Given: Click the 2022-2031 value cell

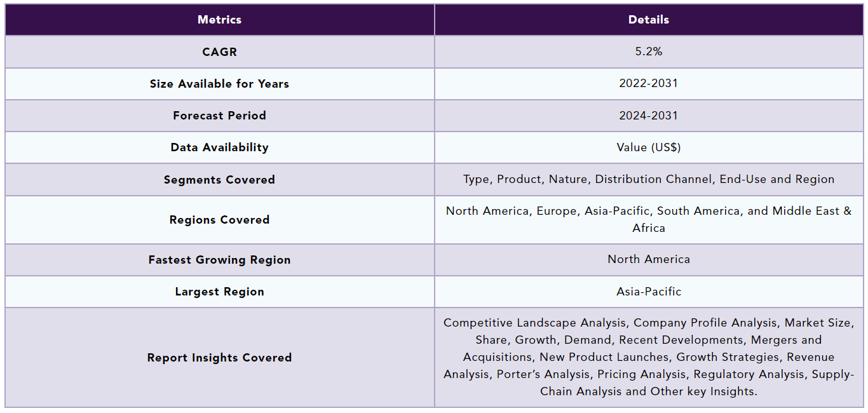Looking at the screenshot, I should (x=648, y=84).
